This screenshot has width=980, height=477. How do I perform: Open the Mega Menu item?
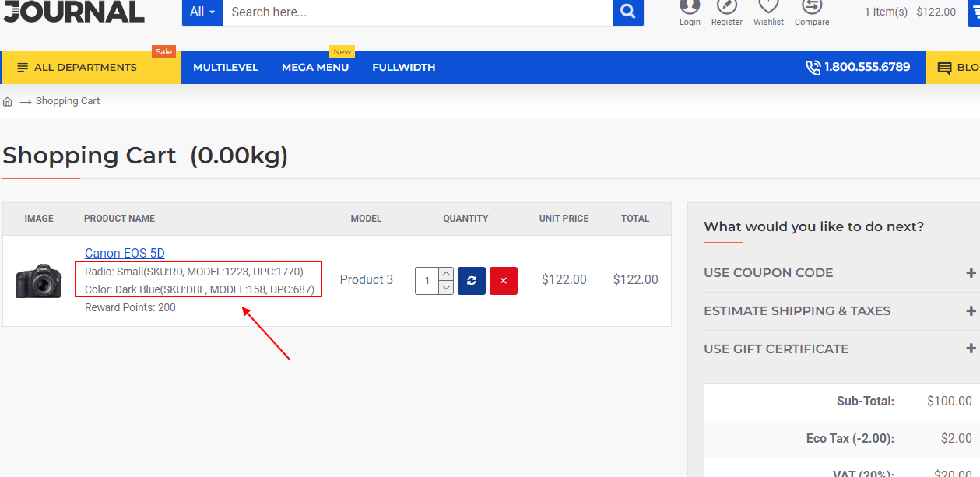point(315,68)
